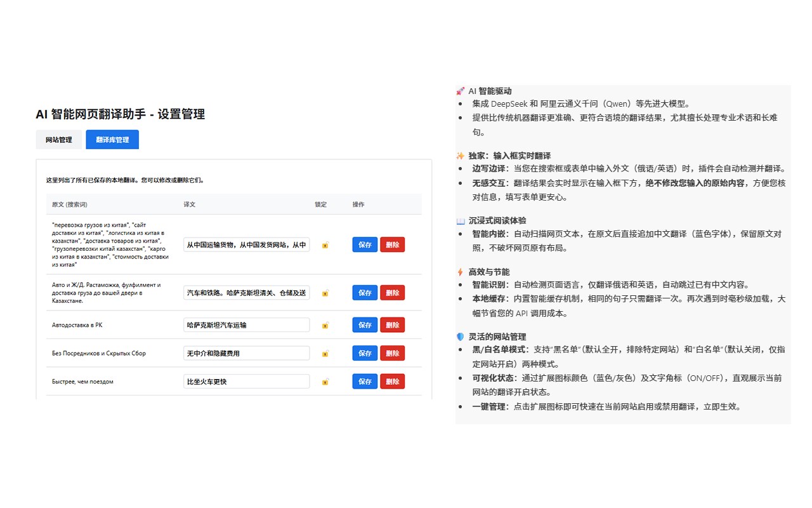
Task: Click the "无中介和隐藏费用" input field
Action: tap(246, 353)
